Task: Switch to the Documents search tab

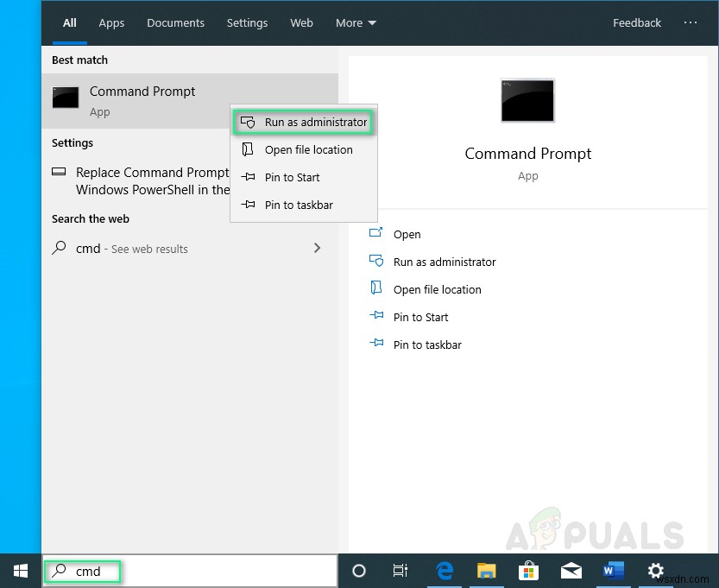Action: click(175, 22)
